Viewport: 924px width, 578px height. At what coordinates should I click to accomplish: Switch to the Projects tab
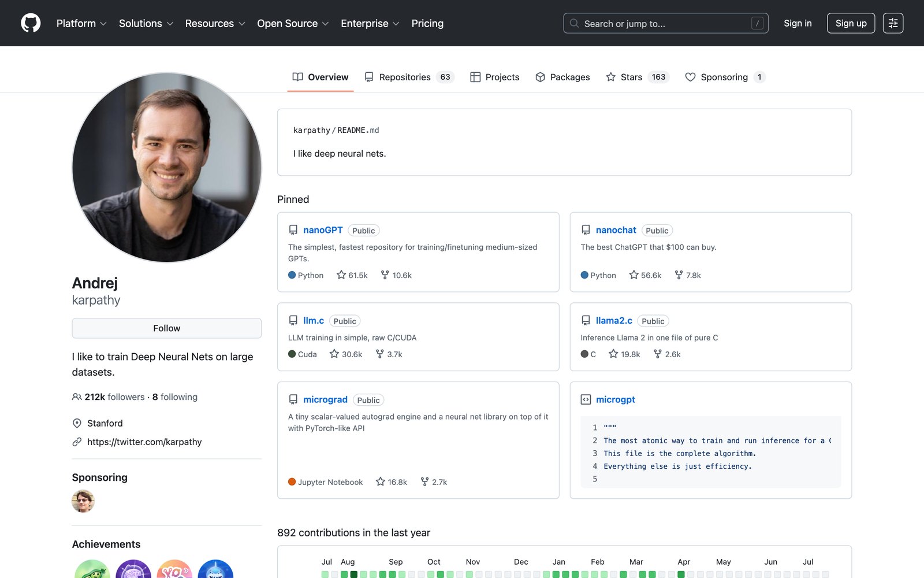pyautogui.click(x=495, y=77)
